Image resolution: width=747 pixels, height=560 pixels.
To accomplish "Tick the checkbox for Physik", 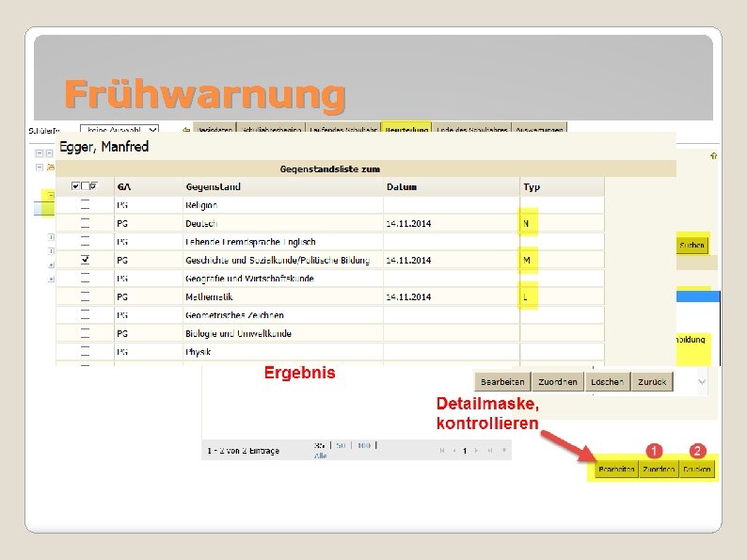I will tap(85, 352).
